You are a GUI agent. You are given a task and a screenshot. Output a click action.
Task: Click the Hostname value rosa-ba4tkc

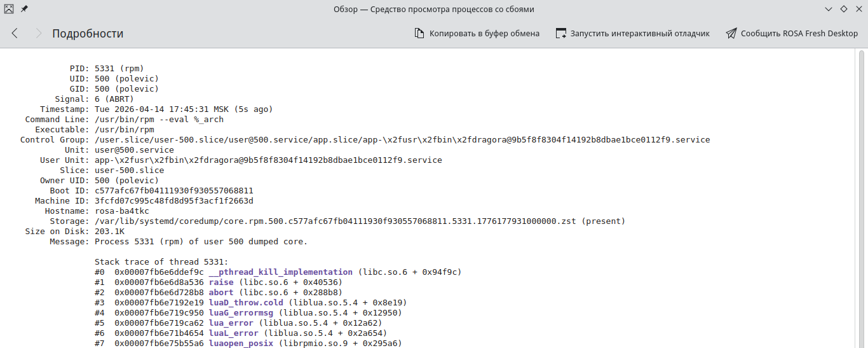pyautogui.click(x=122, y=211)
